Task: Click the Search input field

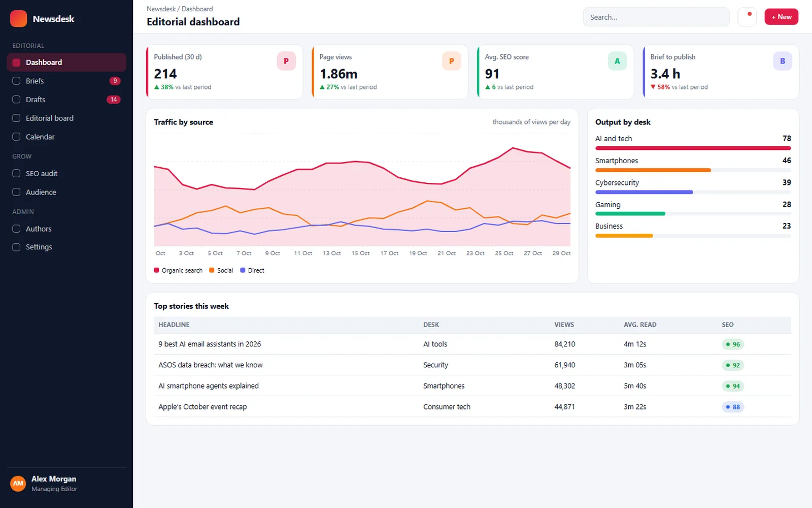Action: click(656, 17)
